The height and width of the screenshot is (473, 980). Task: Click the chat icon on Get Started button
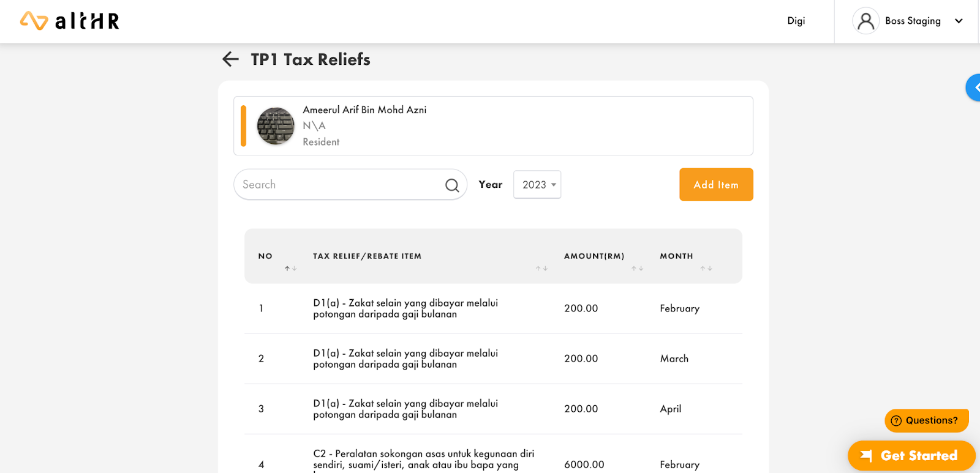pyautogui.click(x=867, y=455)
